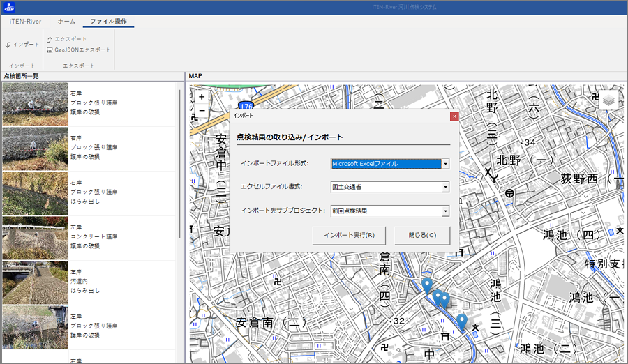Image resolution: width=628 pixels, height=364 pixels.
Task: Open the インポートファイル形式 dropdown
Action: (445, 164)
